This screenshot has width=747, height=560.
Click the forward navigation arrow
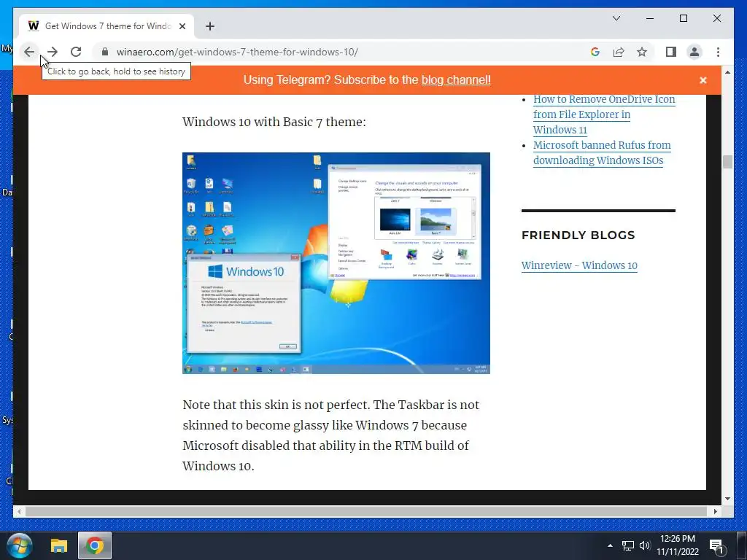coord(53,52)
